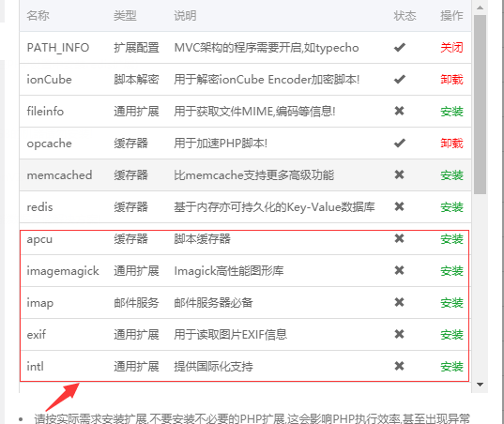Click the scrollbar up arrow
This screenshot has width=504, height=424.
point(481,8)
